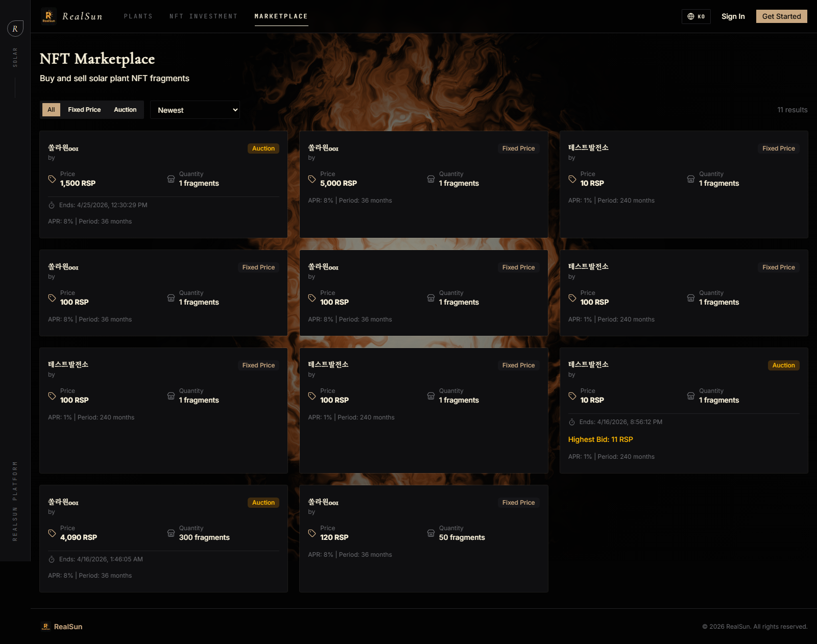
Task: Select the All filter
Action: [51, 110]
